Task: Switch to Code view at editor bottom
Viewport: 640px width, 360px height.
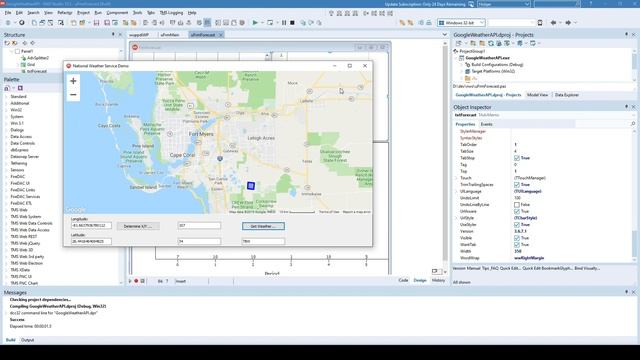Action: pyautogui.click(x=403, y=280)
